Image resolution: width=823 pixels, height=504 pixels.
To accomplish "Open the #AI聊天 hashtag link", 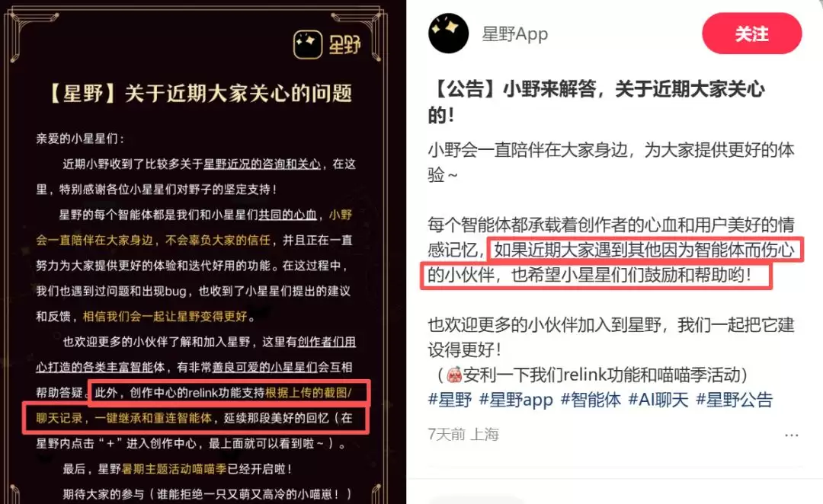I will click(x=658, y=400).
